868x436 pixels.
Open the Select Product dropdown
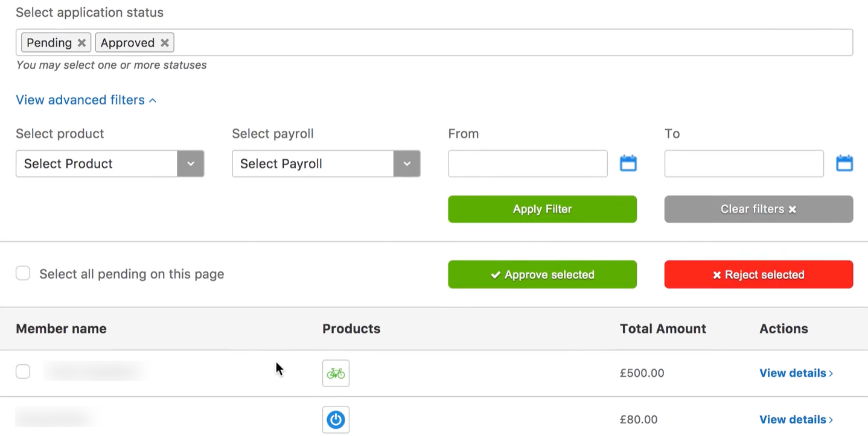coord(110,164)
